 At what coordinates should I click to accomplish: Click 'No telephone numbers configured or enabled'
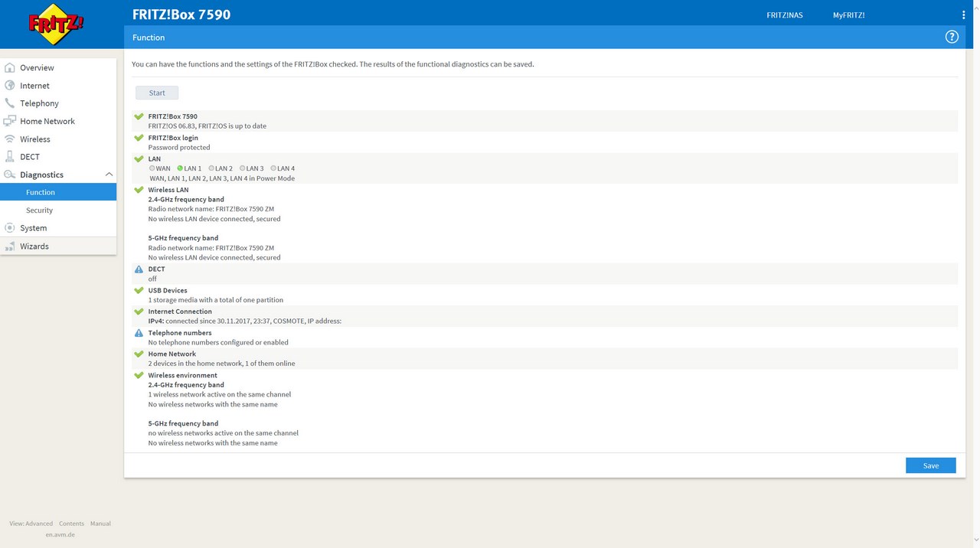click(x=218, y=342)
